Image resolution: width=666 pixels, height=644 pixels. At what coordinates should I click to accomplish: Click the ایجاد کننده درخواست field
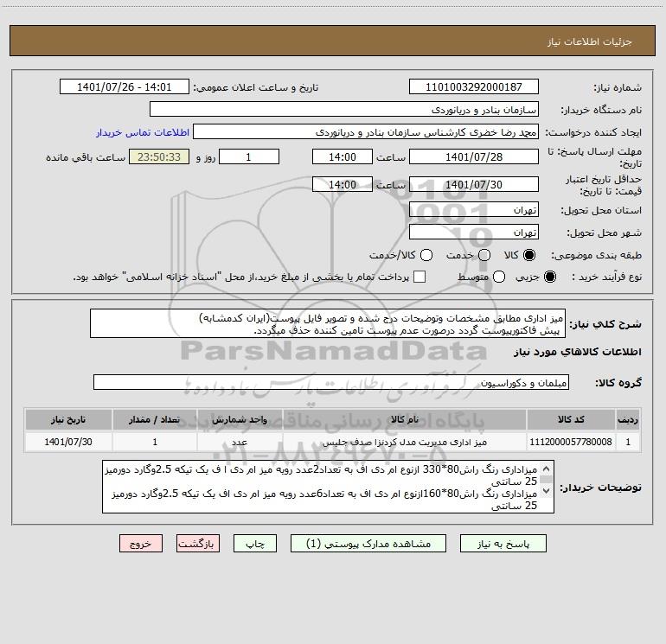click(366, 131)
